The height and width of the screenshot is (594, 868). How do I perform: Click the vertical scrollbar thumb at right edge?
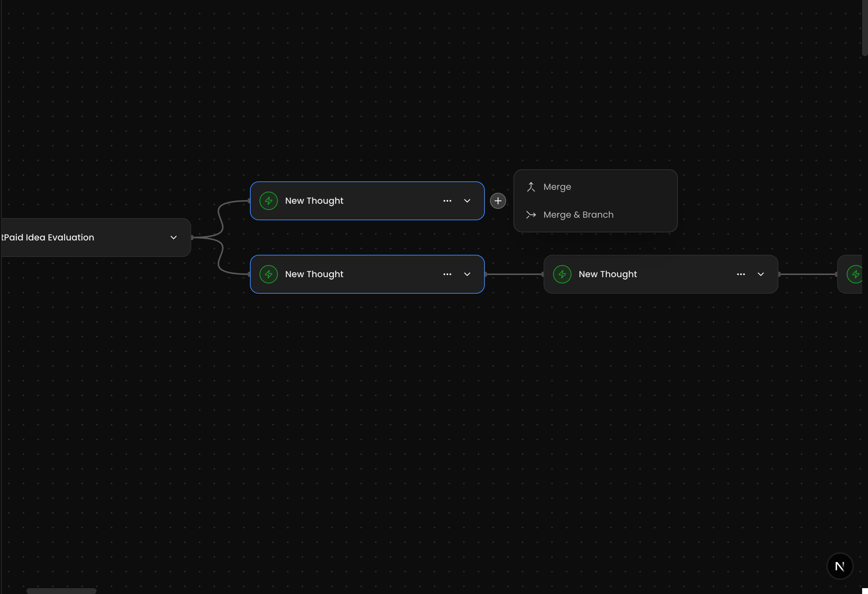[865, 28]
